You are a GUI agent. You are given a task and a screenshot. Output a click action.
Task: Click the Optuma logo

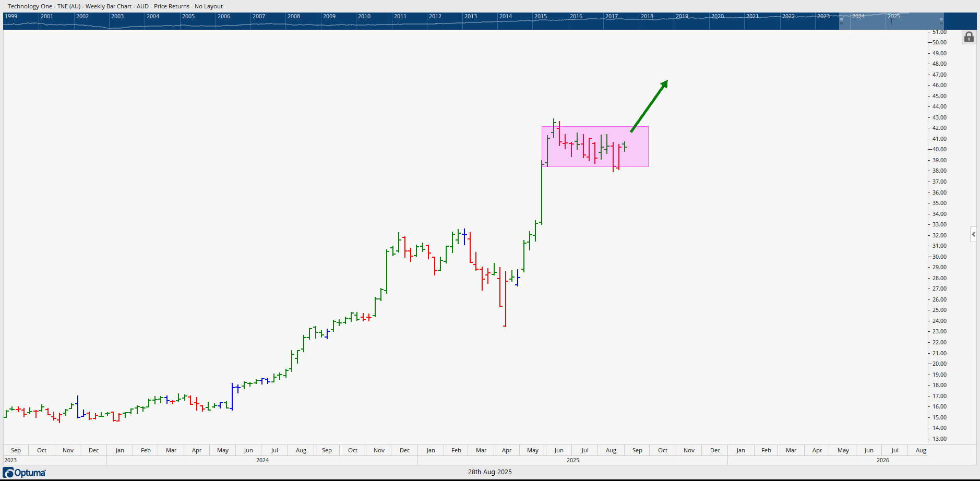click(x=25, y=473)
